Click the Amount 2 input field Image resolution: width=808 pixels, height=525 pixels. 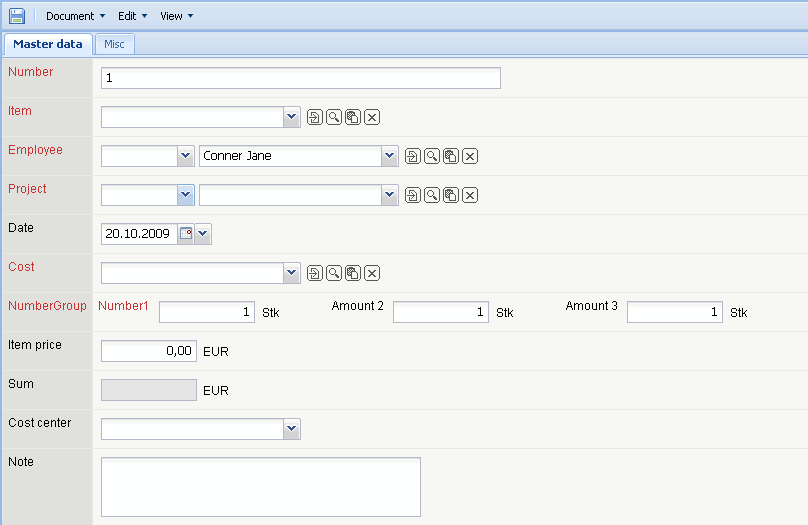(440, 312)
